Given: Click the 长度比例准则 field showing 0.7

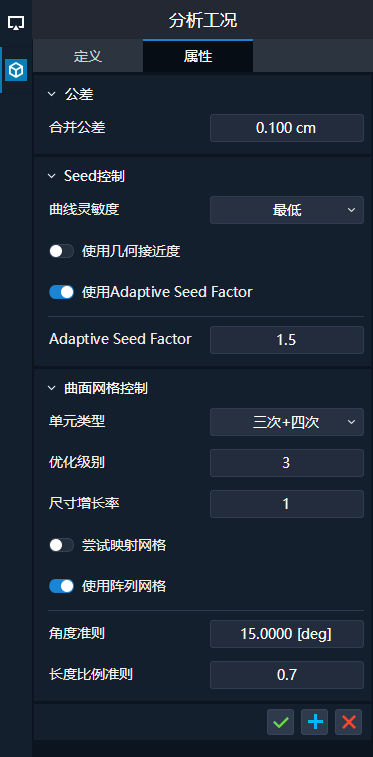Looking at the screenshot, I should click(x=287, y=675).
